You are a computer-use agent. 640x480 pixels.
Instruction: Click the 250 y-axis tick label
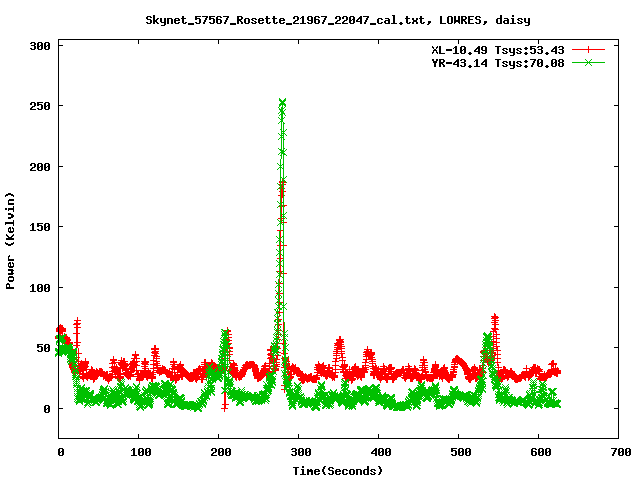point(40,106)
